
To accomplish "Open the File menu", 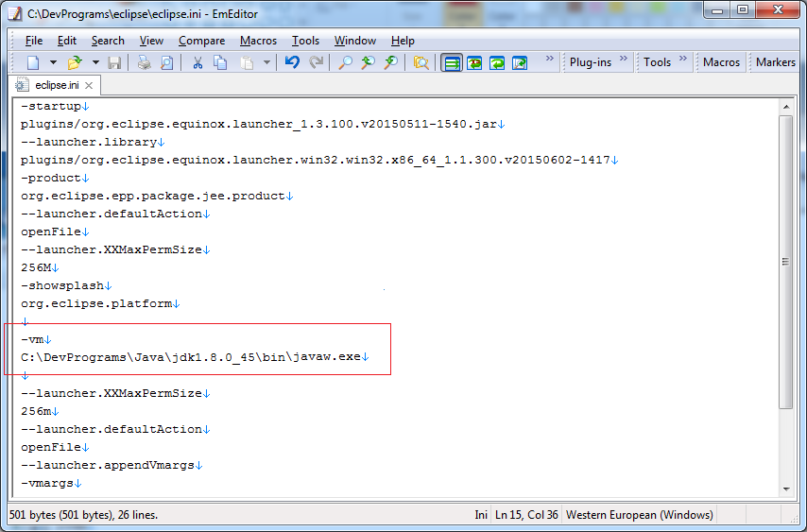I will (34, 41).
